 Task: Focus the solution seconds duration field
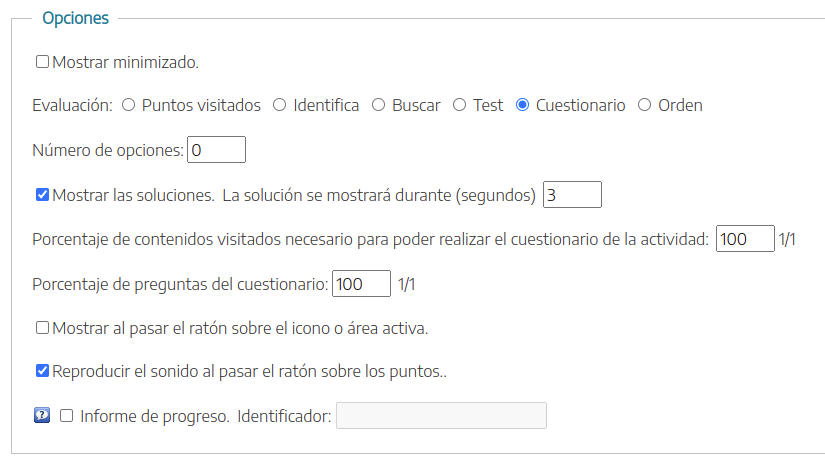(x=572, y=195)
